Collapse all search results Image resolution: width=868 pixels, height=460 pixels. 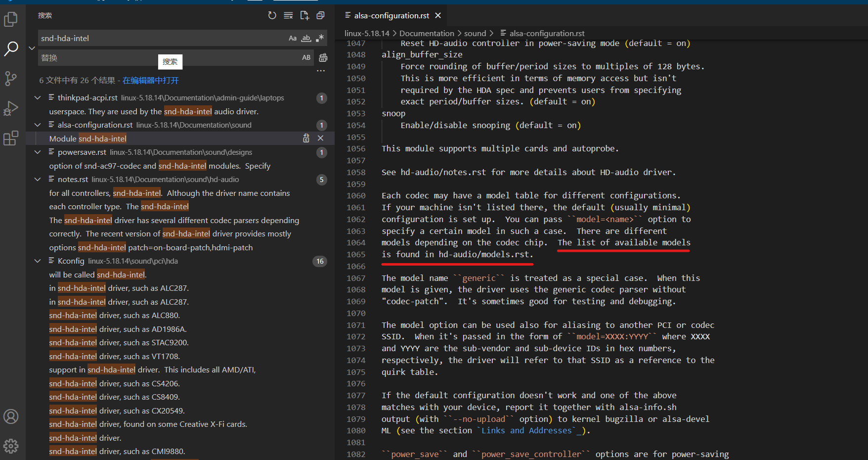point(321,15)
